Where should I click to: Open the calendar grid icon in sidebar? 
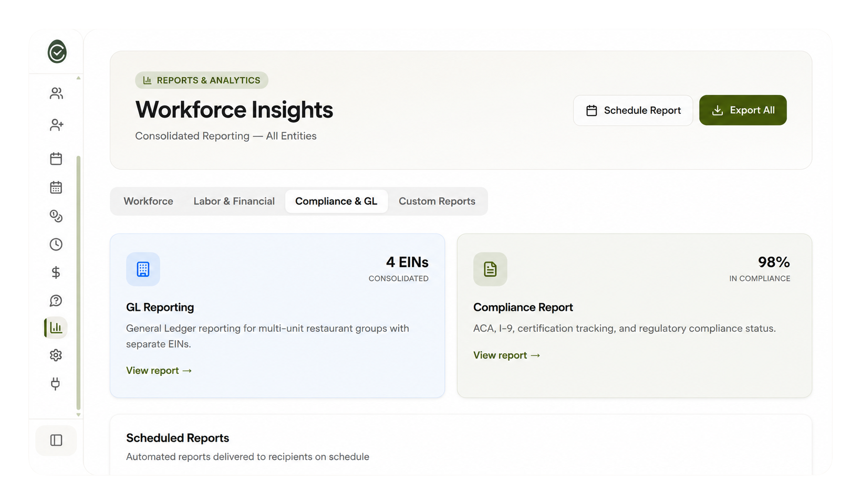(56, 187)
